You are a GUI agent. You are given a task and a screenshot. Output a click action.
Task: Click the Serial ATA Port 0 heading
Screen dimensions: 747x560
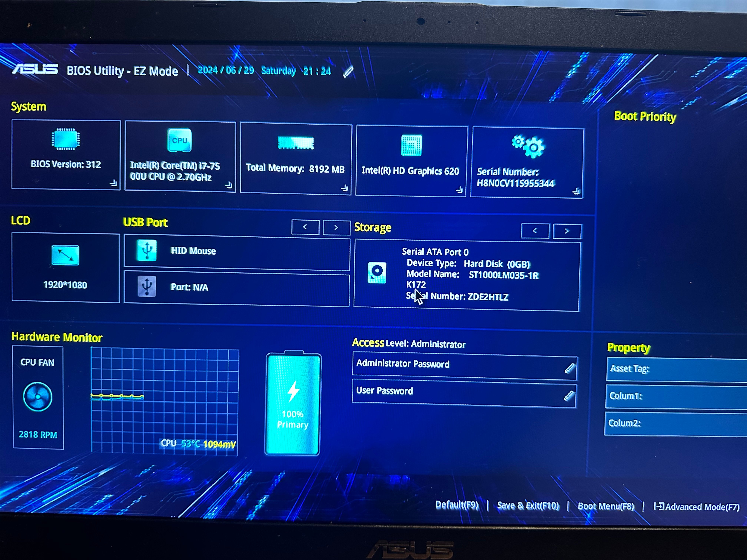[435, 252]
